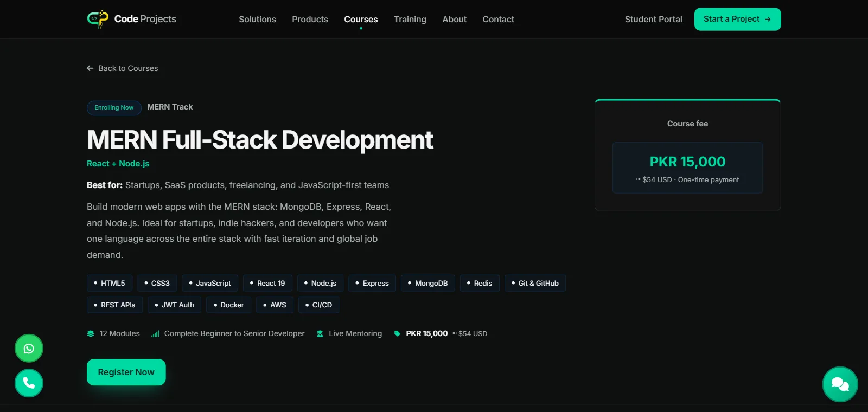868x412 pixels.
Task: Go to the Products menu item
Action: click(310, 19)
